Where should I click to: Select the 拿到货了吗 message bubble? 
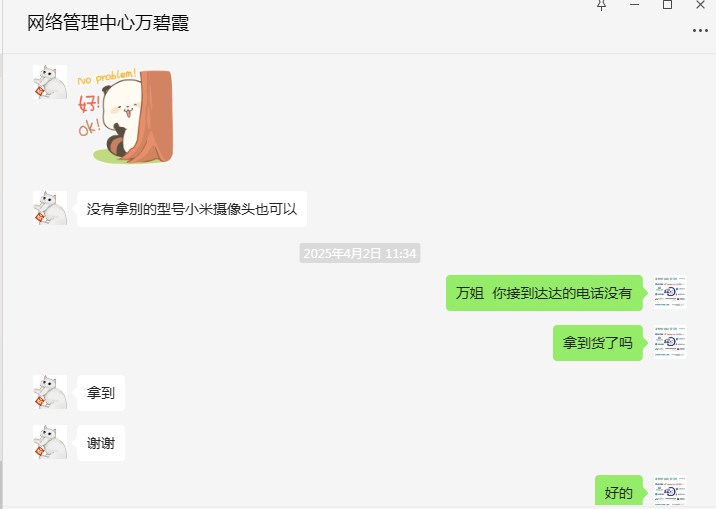[x=598, y=343]
